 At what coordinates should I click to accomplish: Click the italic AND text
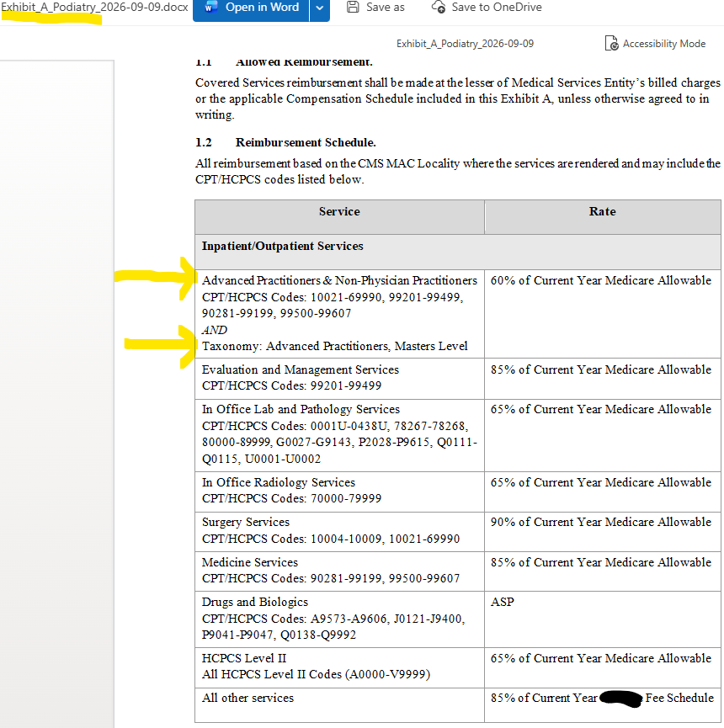[215, 330]
